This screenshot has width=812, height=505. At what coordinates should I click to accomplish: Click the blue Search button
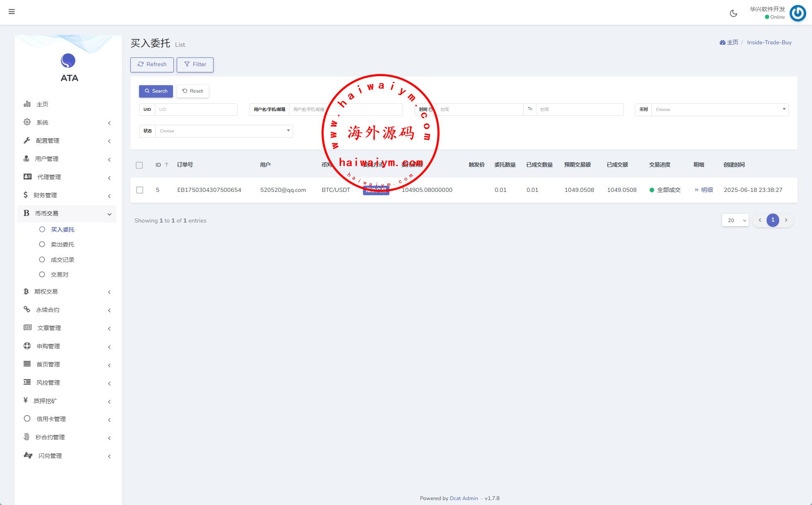point(156,91)
